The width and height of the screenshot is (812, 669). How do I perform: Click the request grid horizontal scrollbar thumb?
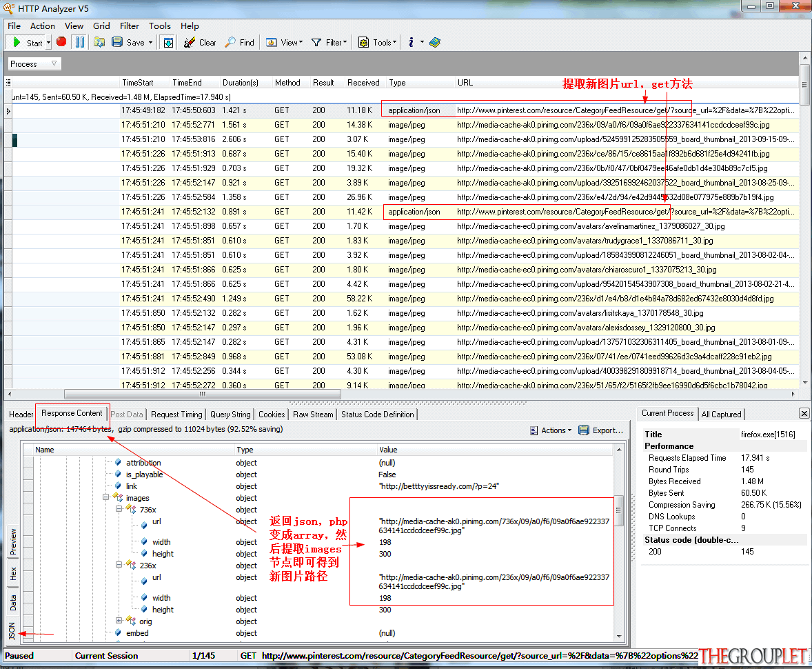pos(203,394)
